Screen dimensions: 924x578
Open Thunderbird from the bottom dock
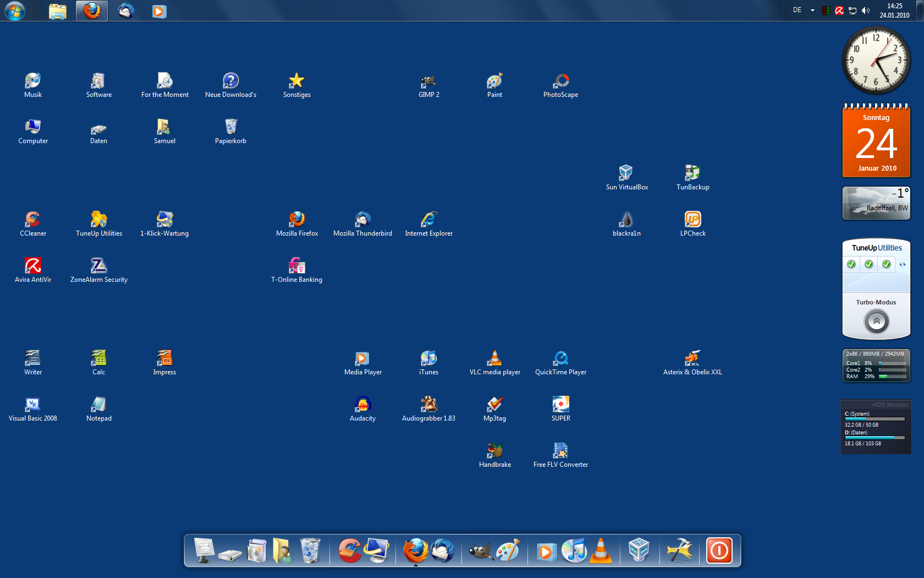pyautogui.click(x=443, y=550)
